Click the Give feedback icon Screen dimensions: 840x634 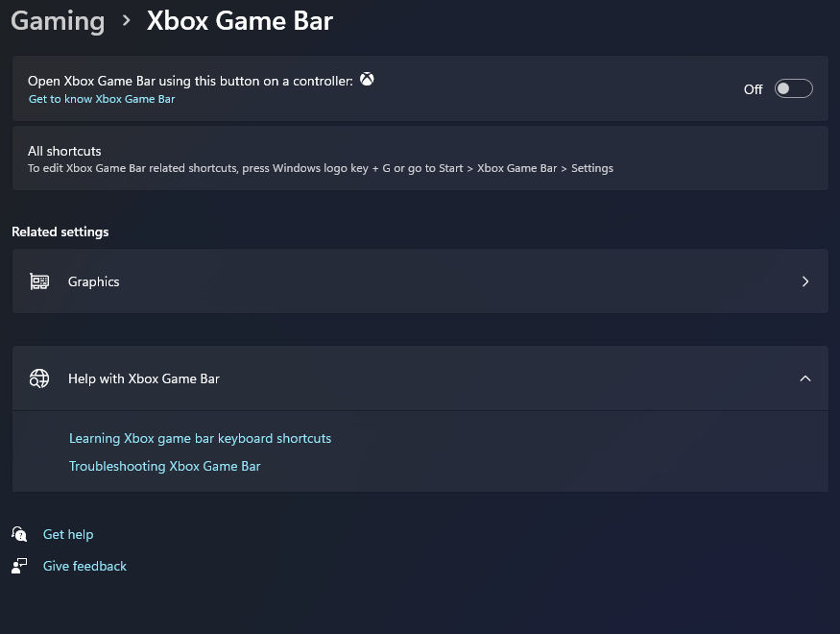click(x=19, y=566)
